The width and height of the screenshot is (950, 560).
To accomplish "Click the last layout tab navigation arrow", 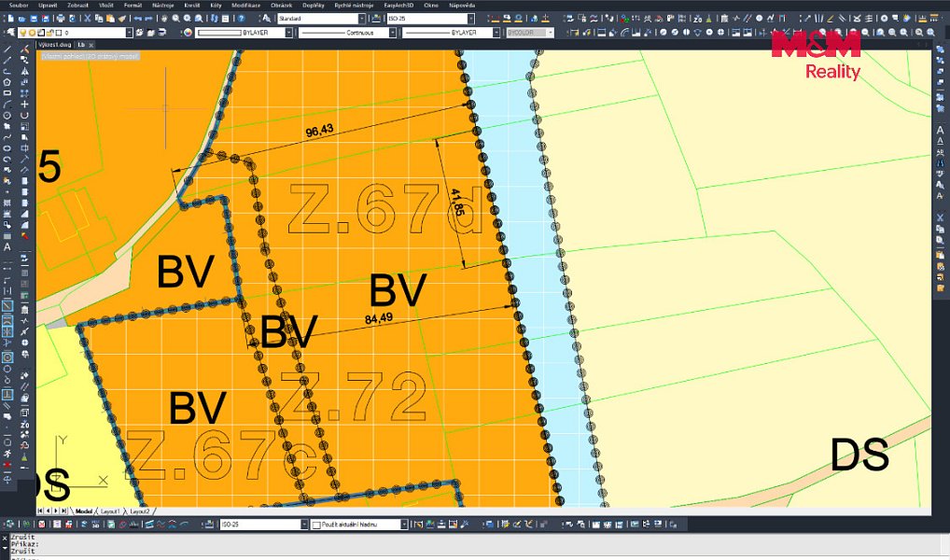I will coord(64,511).
